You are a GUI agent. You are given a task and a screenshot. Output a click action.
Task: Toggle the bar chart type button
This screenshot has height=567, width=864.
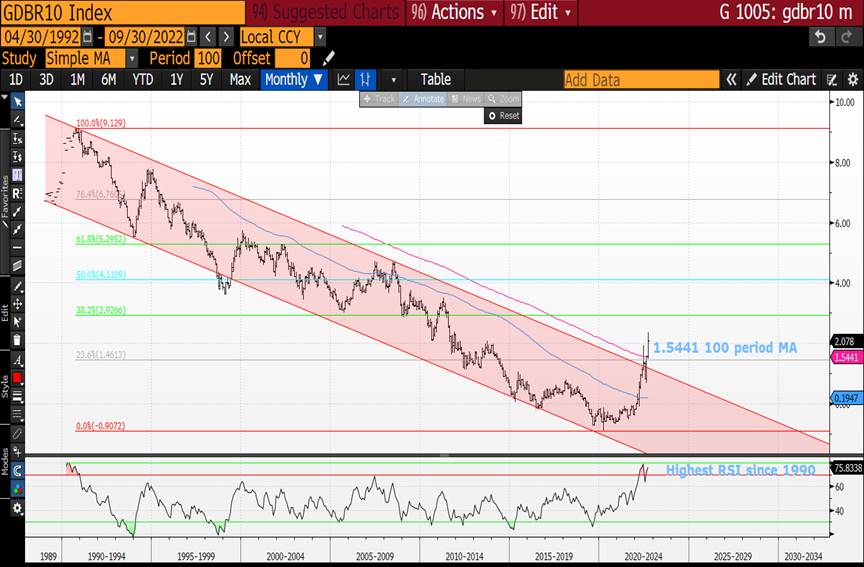click(x=367, y=79)
